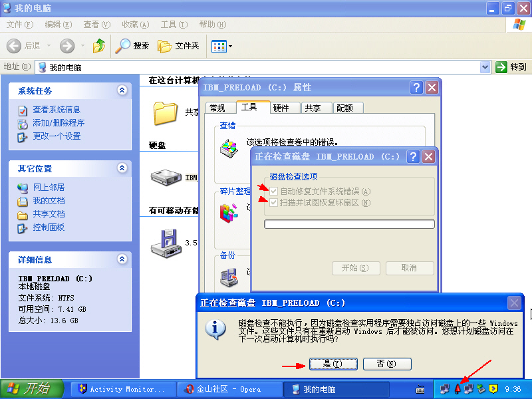Open the 编辑 menu

click(x=59, y=25)
